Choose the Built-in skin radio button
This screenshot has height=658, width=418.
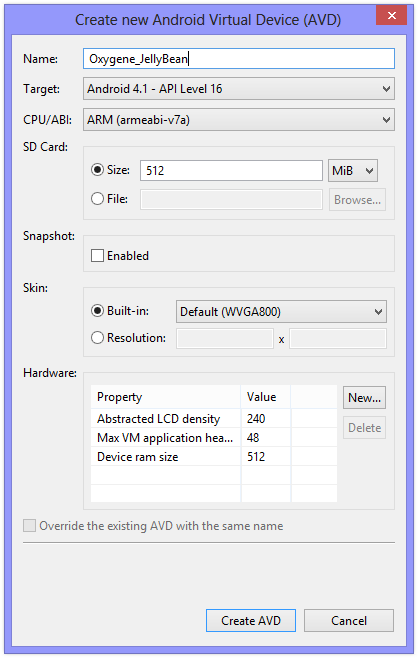[97, 311]
